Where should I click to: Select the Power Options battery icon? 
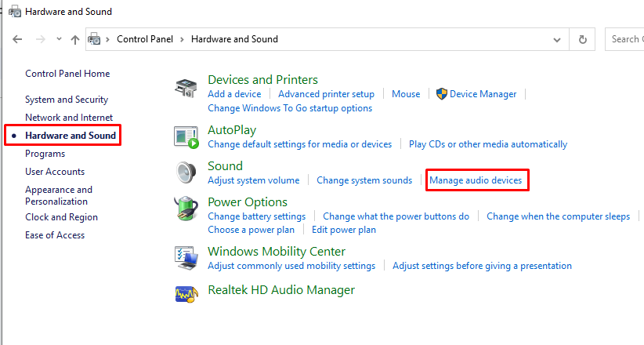[186, 209]
